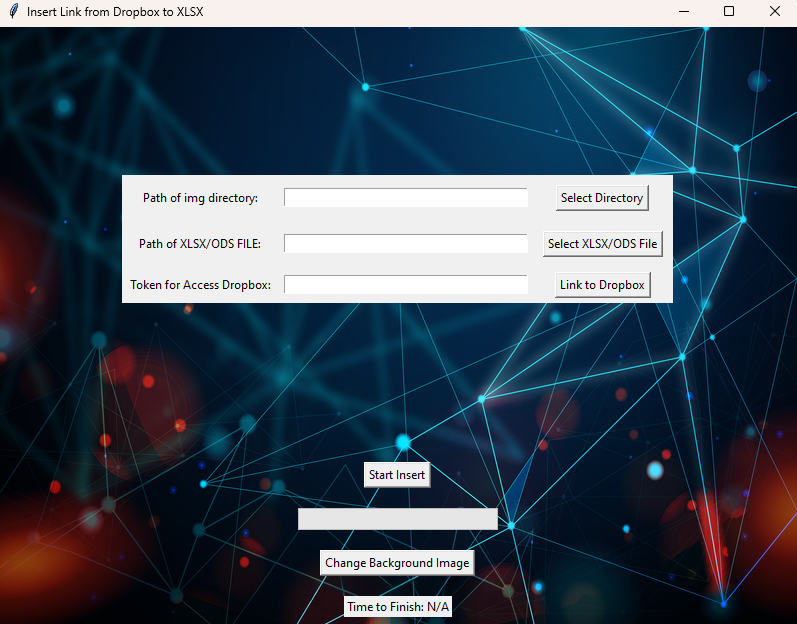This screenshot has height=624, width=797.
Task: Click the progress bar below Start Insert
Action: (397, 519)
